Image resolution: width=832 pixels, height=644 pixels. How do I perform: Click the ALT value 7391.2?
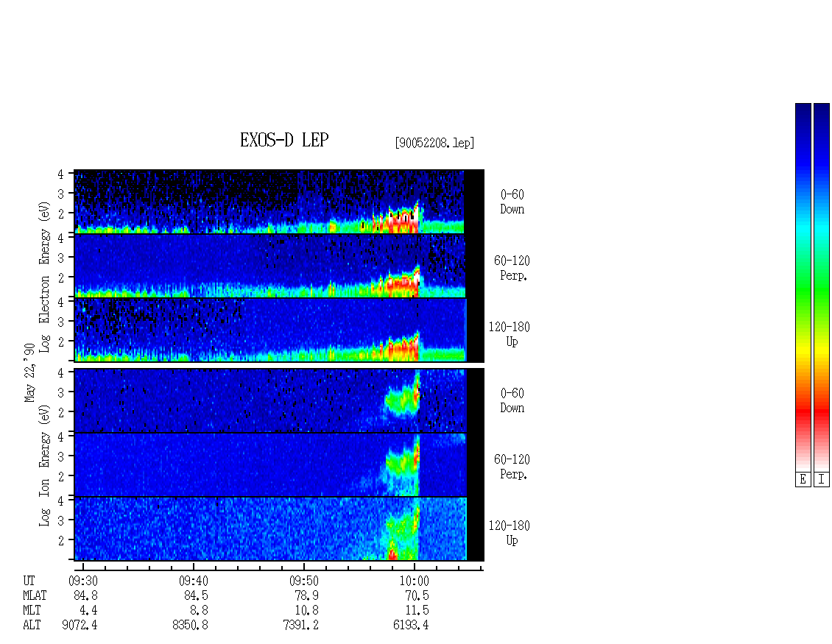pyautogui.click(x=301, y=626)
